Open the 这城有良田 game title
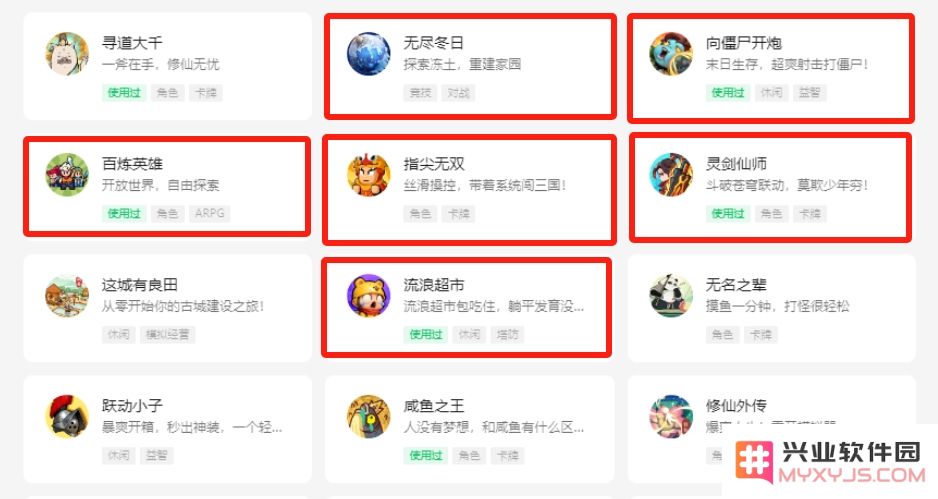The image size is (938, 499). pyautogui.click(x=139, y=285)
